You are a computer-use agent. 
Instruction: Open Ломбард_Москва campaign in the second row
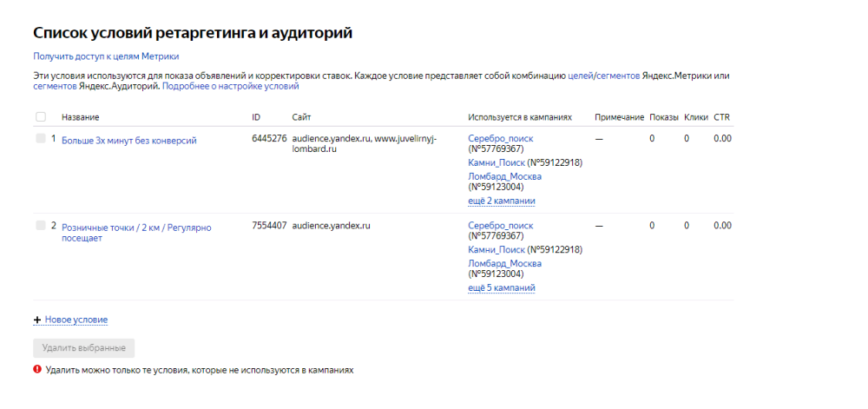tap(504, 263)
